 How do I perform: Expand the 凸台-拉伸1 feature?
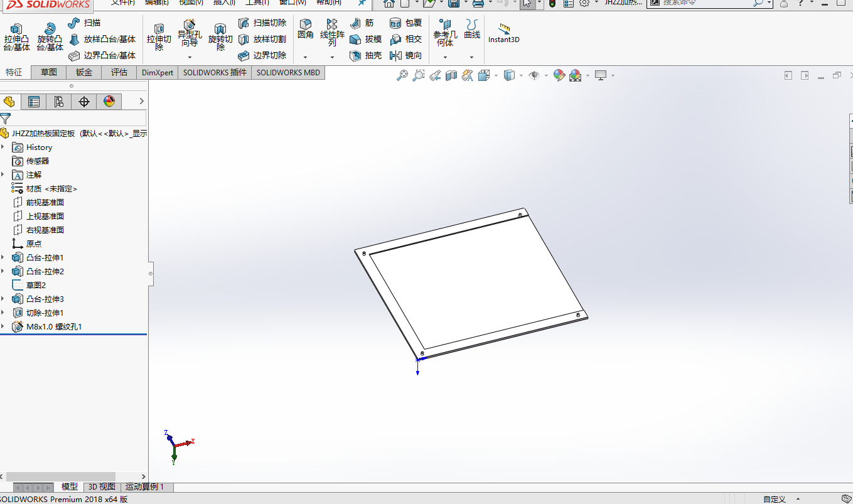[x=3, y=258]
